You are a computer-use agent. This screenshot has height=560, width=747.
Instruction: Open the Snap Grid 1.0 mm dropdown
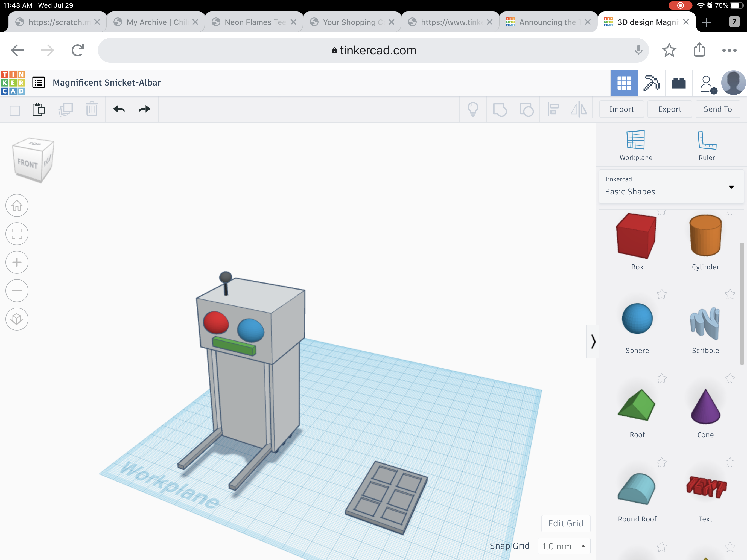click(564, 546)
